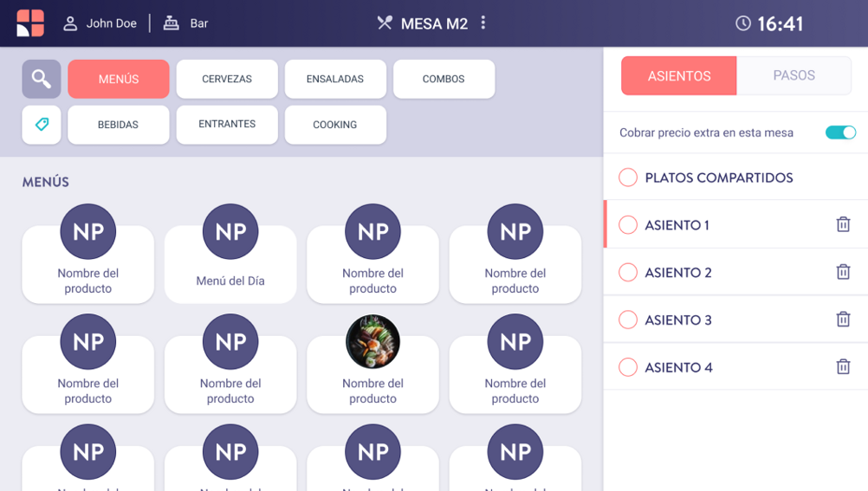
Task: Click the John Doe user icon
Action: 70,23
